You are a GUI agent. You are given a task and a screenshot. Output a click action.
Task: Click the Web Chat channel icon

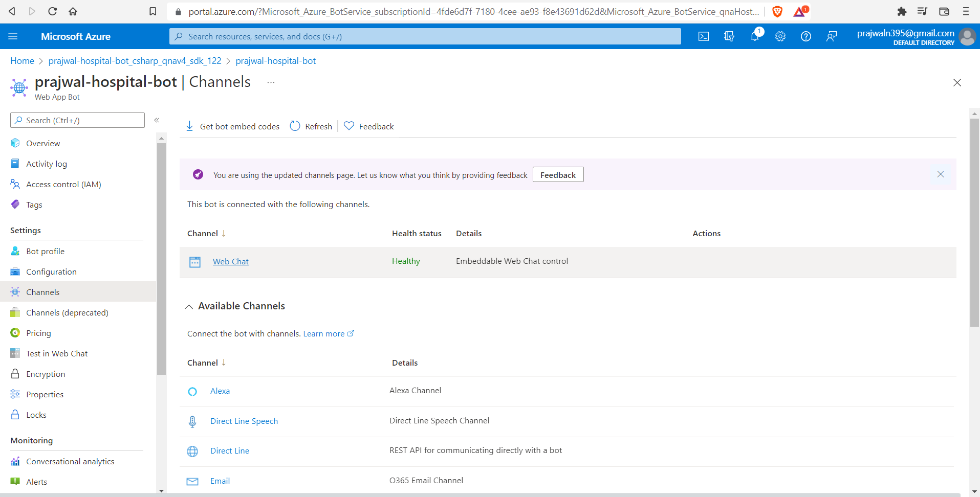(194, 261)
